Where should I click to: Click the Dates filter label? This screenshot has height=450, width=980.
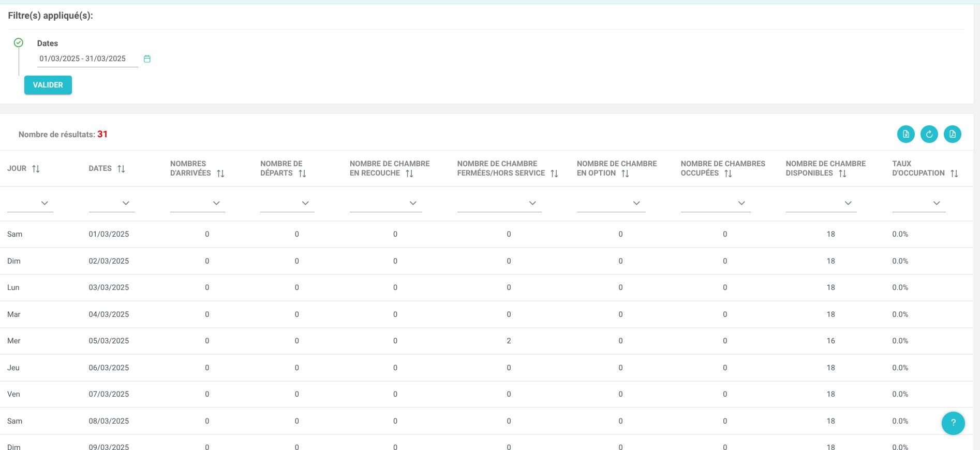pos(48,43)
